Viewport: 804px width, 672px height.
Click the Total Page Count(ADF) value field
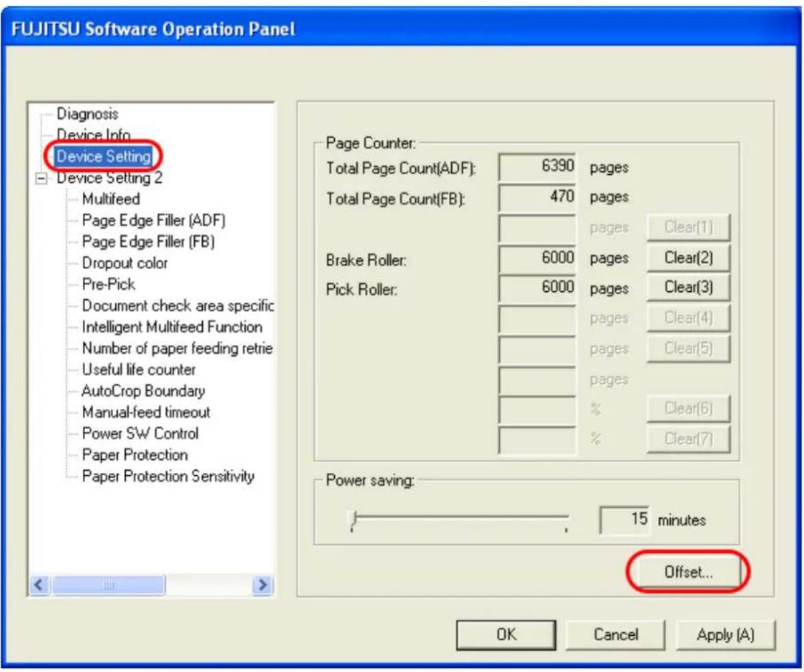(538, 167)
